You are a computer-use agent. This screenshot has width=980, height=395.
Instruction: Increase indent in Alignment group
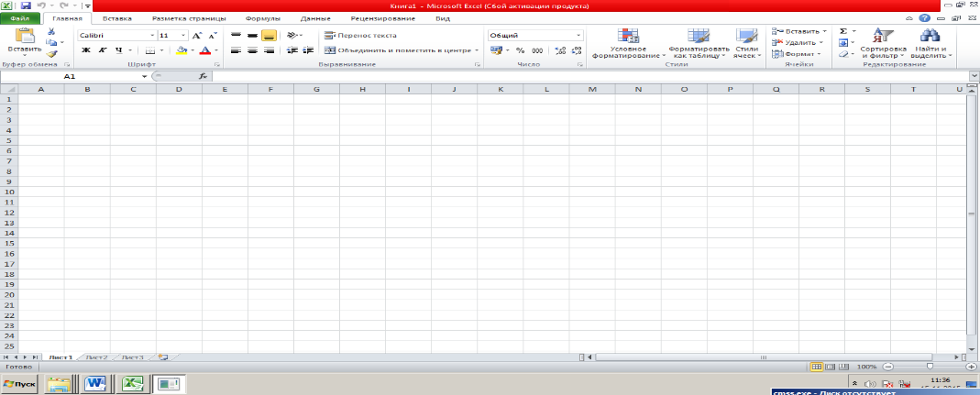point(307,50)
